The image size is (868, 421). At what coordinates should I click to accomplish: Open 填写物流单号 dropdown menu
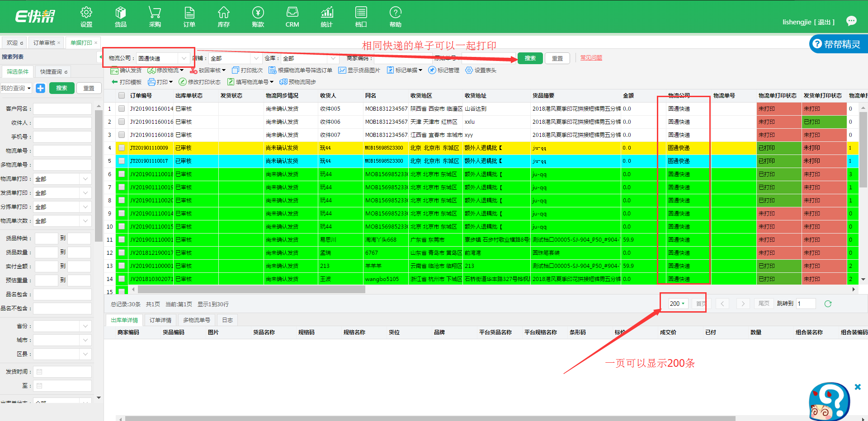pyautogui.click(x=250, y=82)
